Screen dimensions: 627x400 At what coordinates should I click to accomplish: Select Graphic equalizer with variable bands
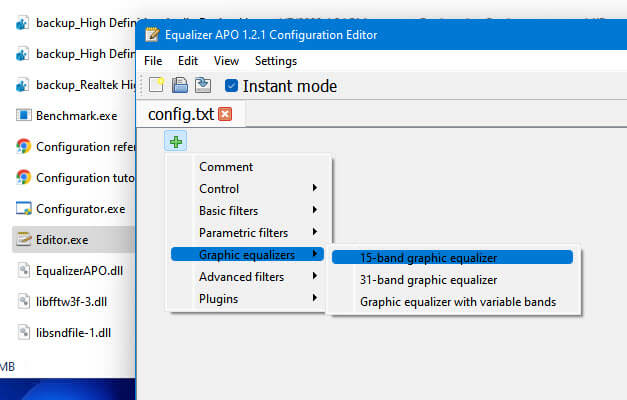[452, 302]
